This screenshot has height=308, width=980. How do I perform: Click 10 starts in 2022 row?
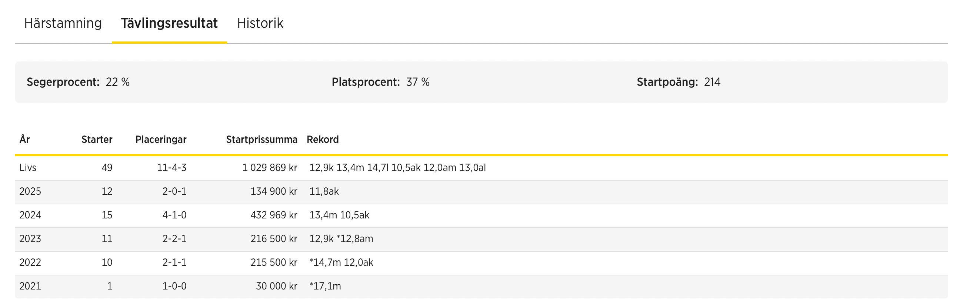107,262
